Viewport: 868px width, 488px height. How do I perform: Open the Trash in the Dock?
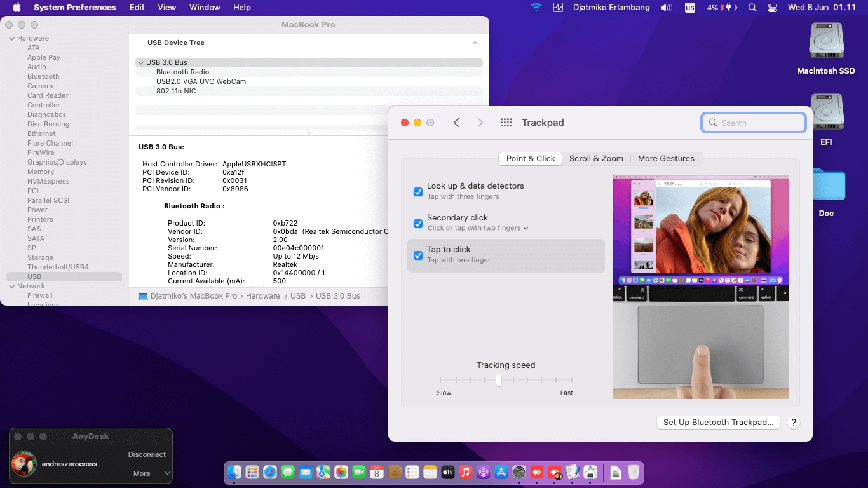634,472
